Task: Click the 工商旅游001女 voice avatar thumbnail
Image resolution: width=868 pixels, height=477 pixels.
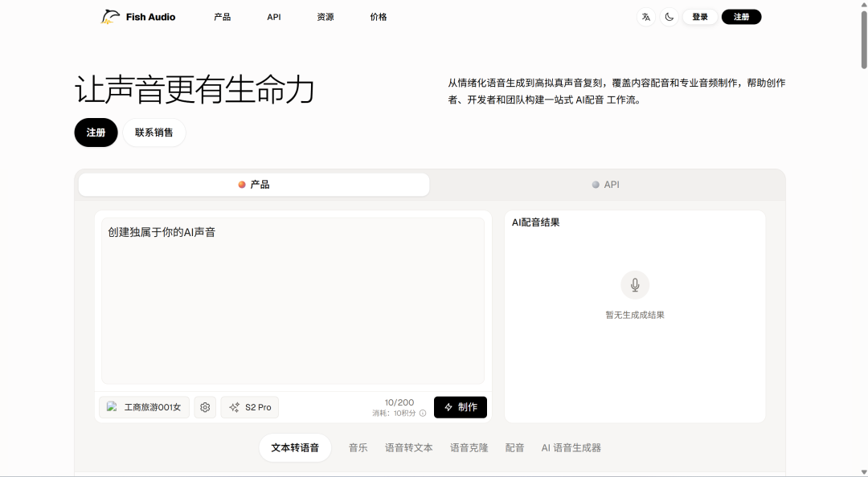Action: 112,407
